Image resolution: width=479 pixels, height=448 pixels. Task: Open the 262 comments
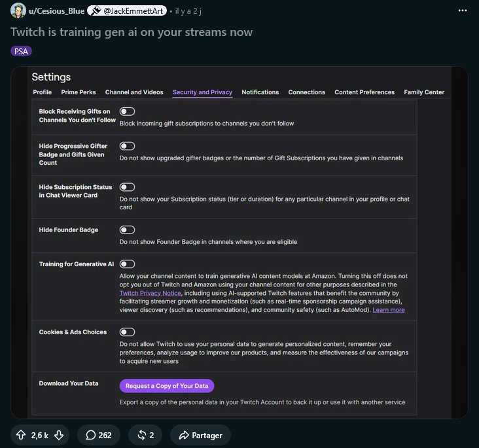point(99,435)
